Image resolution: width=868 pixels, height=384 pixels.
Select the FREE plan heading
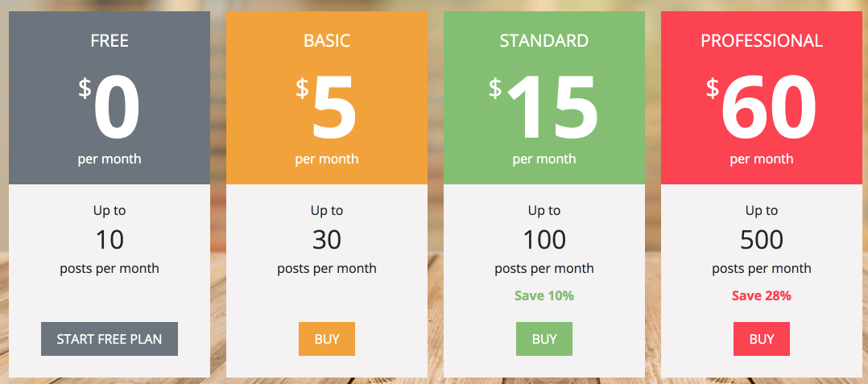pyautogui.click(x=110, y=40)
